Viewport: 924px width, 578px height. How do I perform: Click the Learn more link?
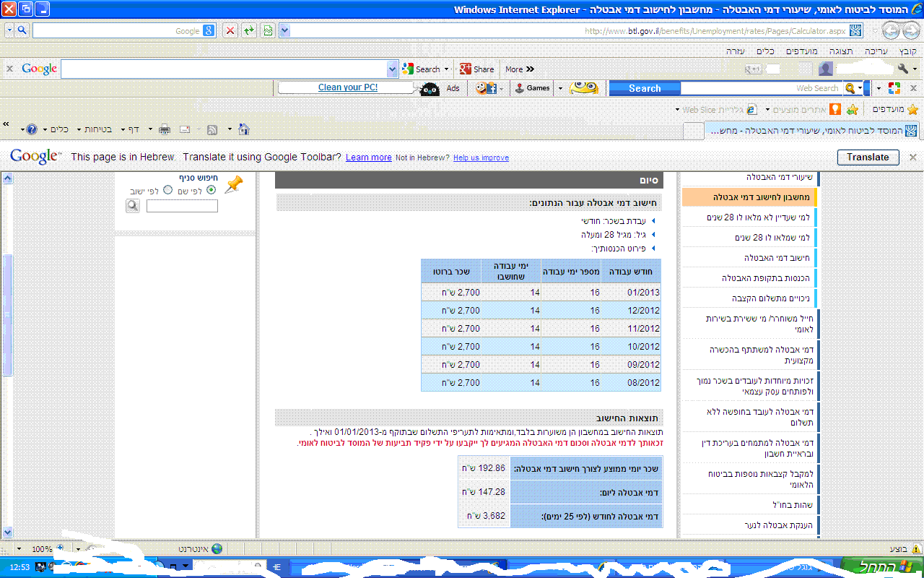click(369, 158)
